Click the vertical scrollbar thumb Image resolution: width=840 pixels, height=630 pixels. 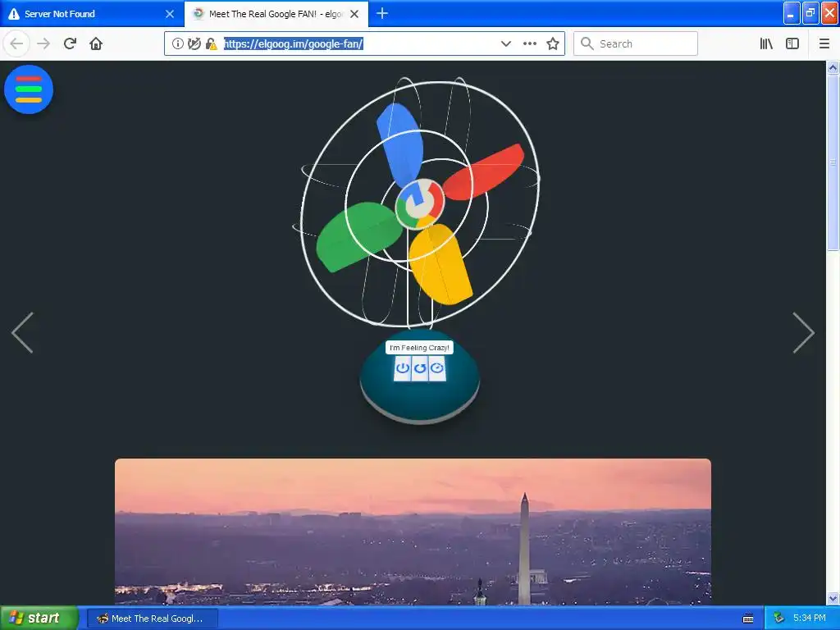[833, 162]
